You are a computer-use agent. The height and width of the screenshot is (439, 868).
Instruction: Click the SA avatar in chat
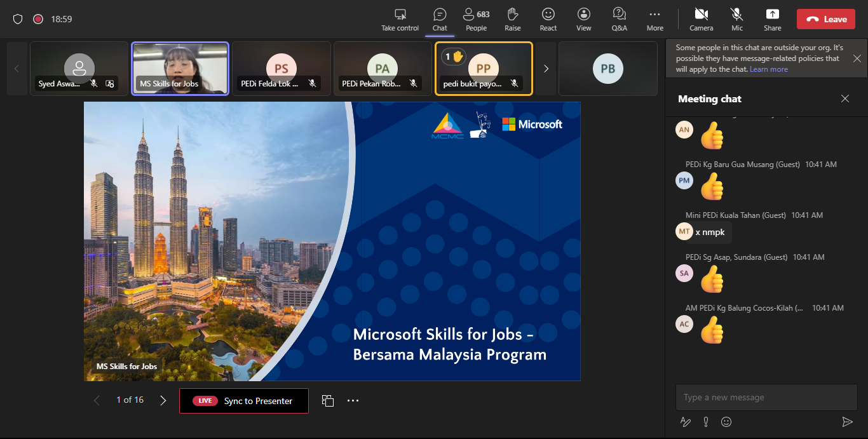(684, 273)
